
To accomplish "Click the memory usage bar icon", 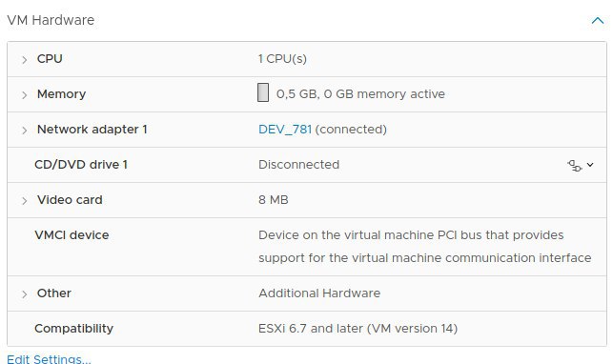I will coord(263,92).
